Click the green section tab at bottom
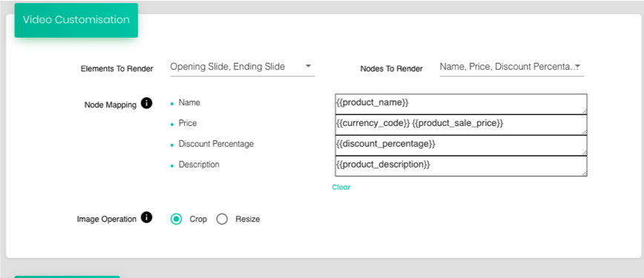 pos(67,277)
